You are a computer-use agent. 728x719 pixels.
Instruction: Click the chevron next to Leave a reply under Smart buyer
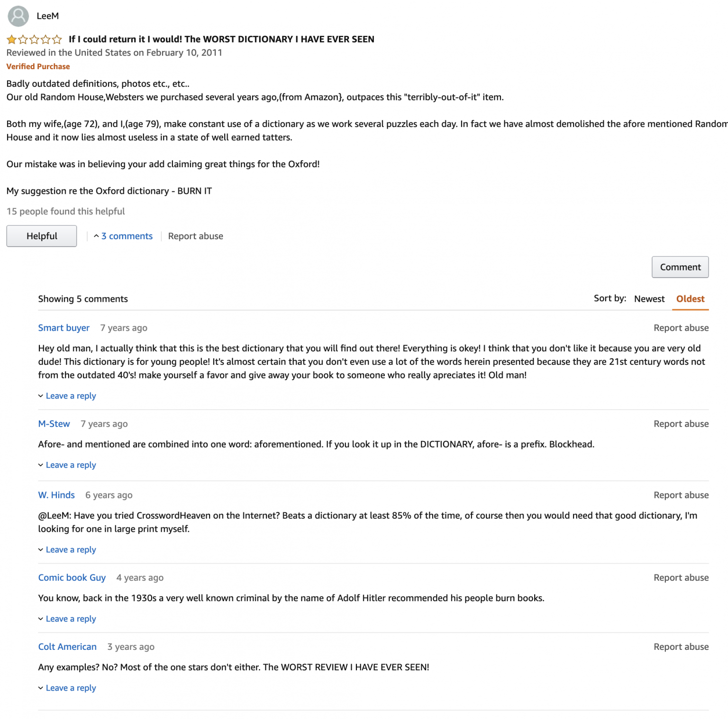click(41, 396)
